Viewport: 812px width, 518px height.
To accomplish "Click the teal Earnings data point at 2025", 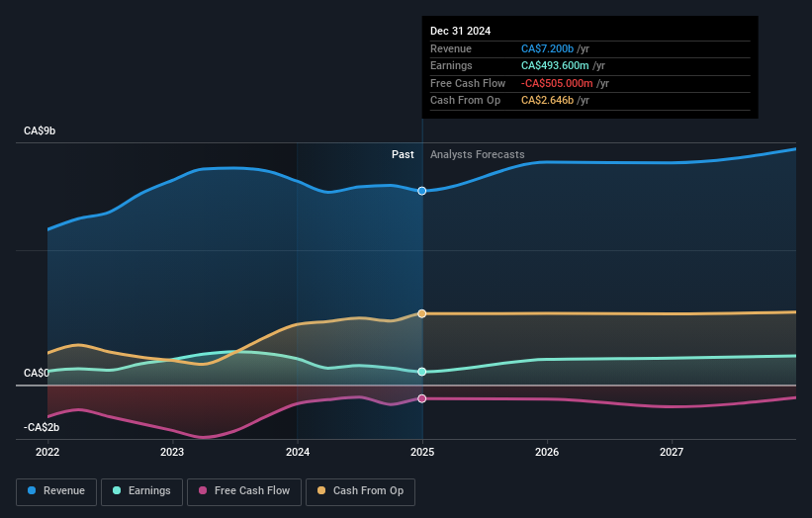I will (422, 372).
